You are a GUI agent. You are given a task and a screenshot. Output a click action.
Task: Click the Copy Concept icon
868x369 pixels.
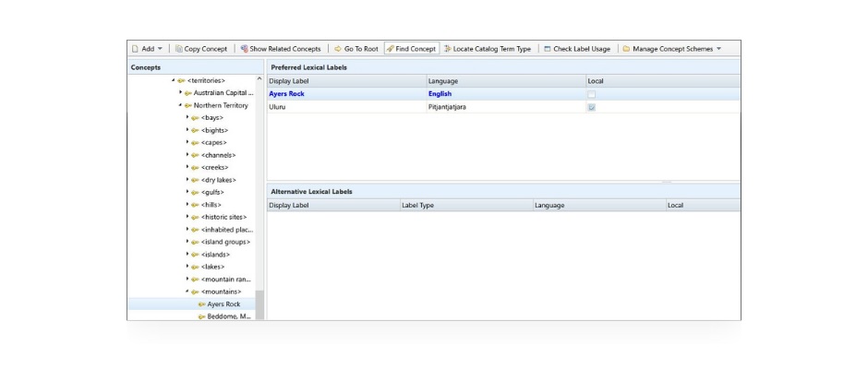point(179,49)
